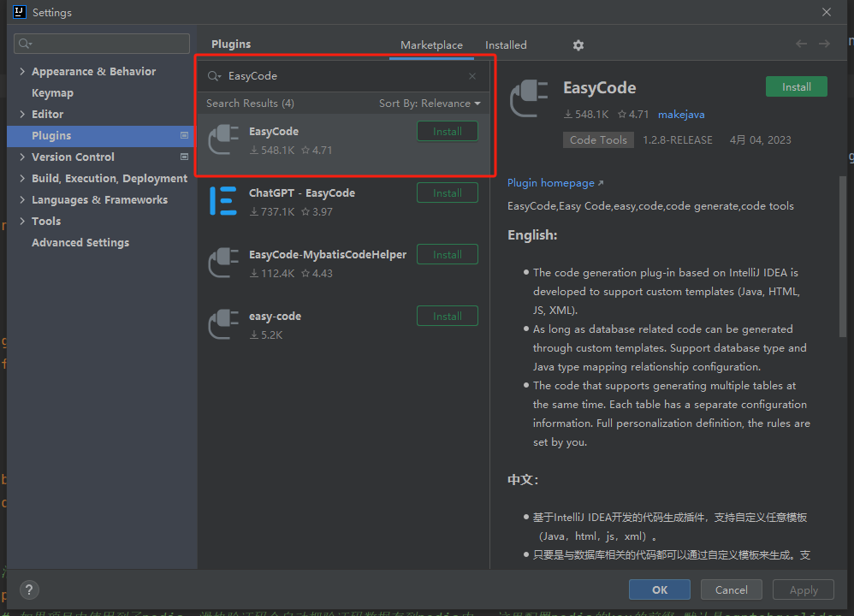Install the ChatGPT - EasyCode plugin
The height and width of the screenshot is (616, 854).
pos(448,192)
